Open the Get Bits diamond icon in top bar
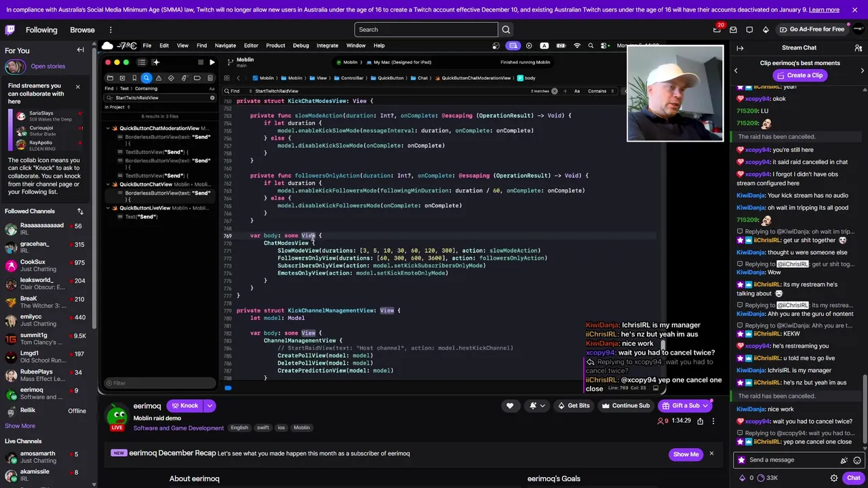 pos(766,30)
